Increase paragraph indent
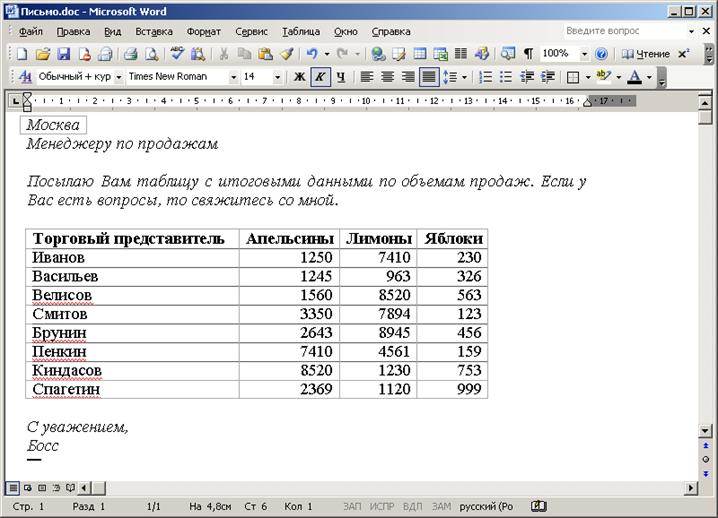 [548, 77]
